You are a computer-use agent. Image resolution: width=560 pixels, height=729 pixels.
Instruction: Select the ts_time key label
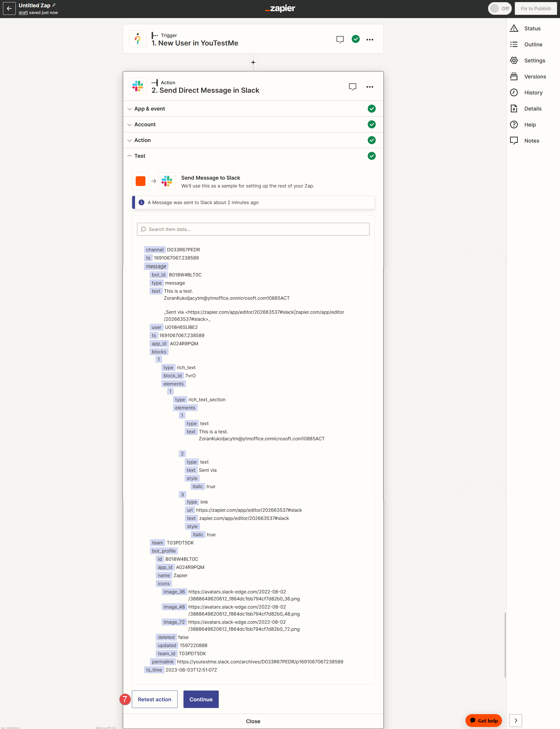click(154, 670)
